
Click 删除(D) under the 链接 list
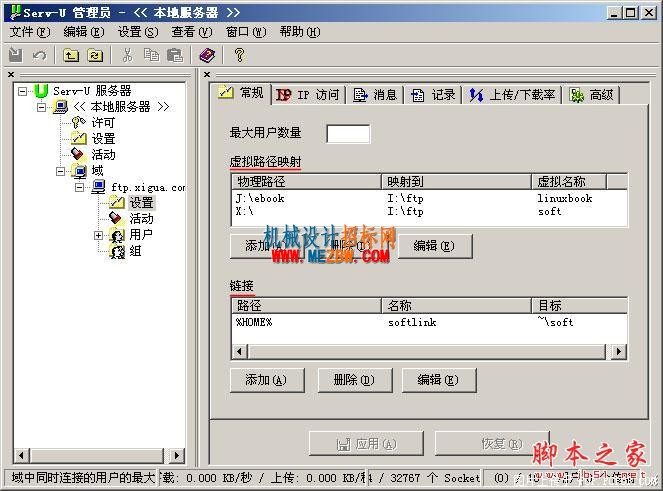(354, 380)
